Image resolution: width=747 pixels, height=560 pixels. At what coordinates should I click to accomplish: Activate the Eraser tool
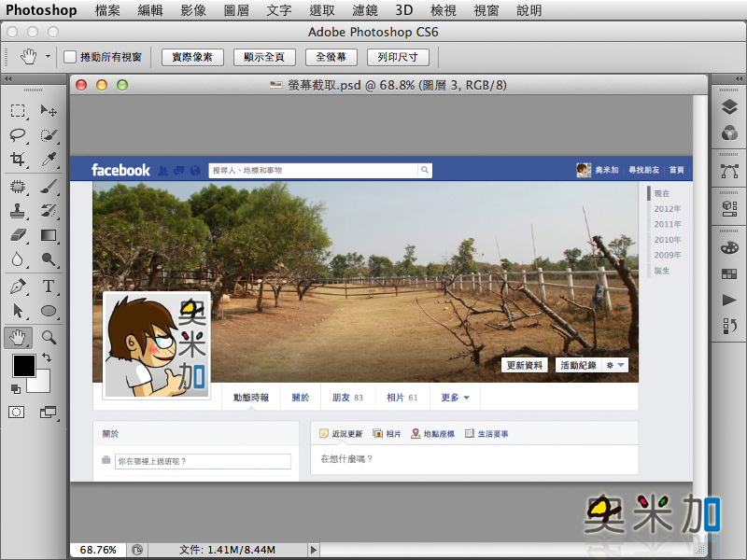click(x=18, y=235)
